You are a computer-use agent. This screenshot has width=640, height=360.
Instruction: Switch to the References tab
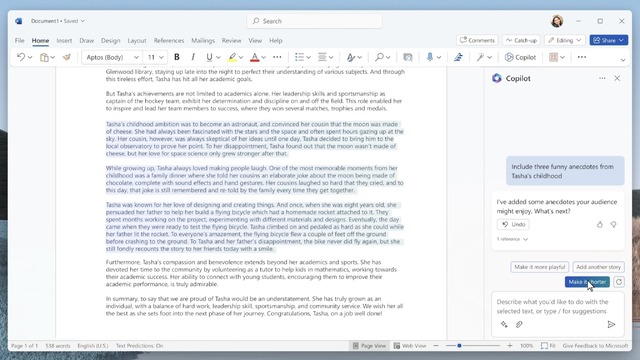pos(169,40)
